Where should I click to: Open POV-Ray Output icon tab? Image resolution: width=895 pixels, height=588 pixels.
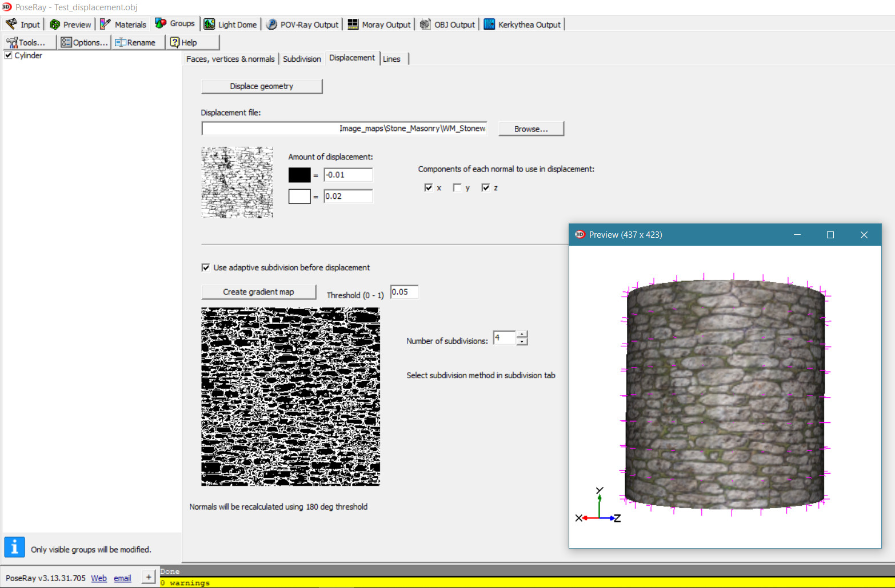point(272,24)
